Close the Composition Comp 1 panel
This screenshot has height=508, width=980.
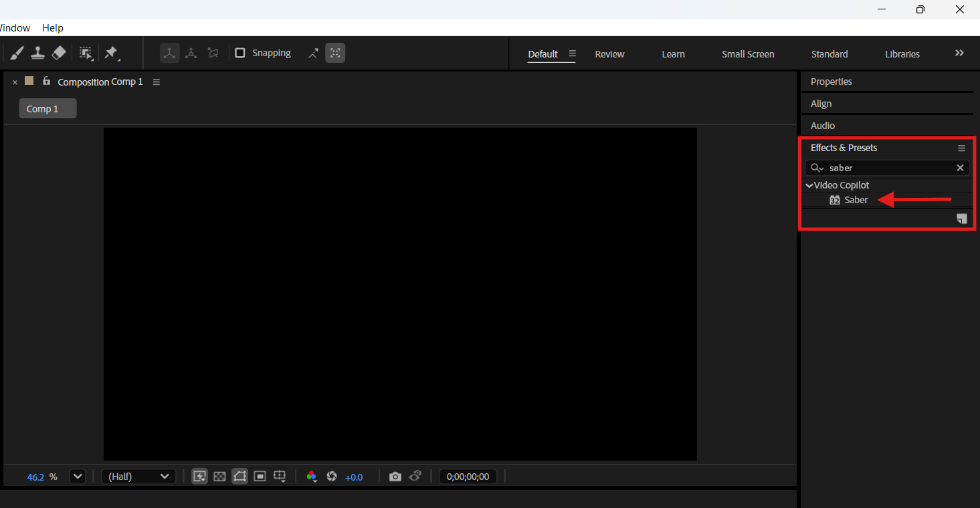[x=15, y=82]
